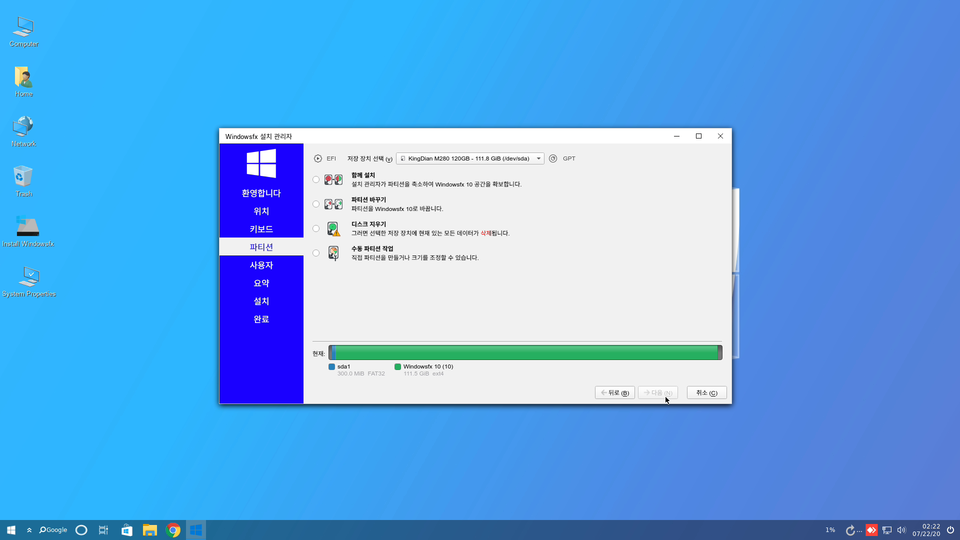960x540 pixels.
Task: Open the Install Windowsfx desktop icon
Action: (28, 231)
